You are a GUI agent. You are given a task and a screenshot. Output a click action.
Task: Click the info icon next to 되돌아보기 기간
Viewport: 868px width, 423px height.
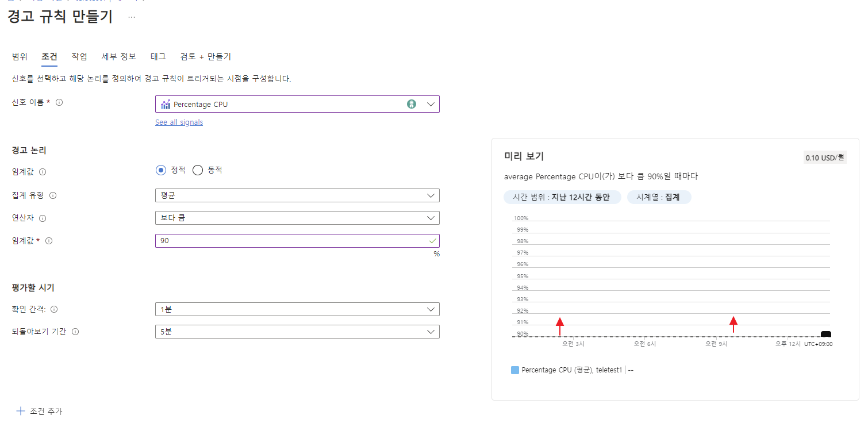pyautogui.click(x=75, y=332)
